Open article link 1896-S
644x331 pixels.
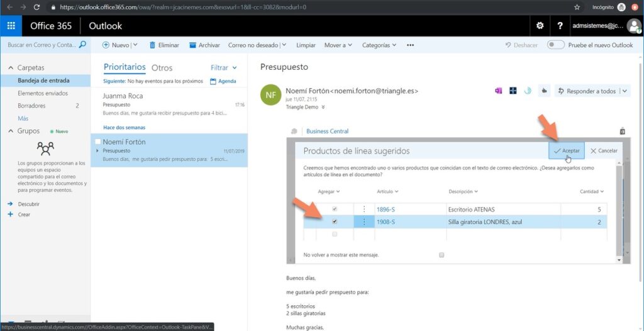click(x=386, y=209)
